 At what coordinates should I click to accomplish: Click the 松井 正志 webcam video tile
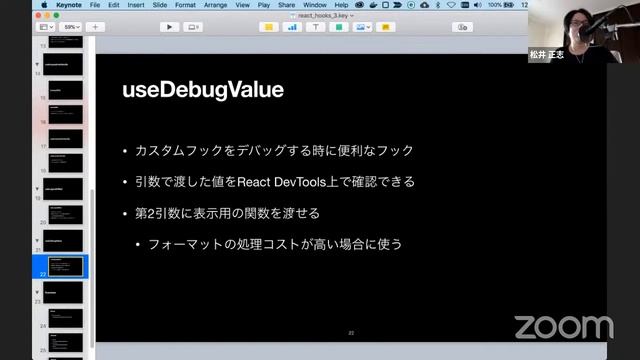pyautogui.click(x=584, y=31)
